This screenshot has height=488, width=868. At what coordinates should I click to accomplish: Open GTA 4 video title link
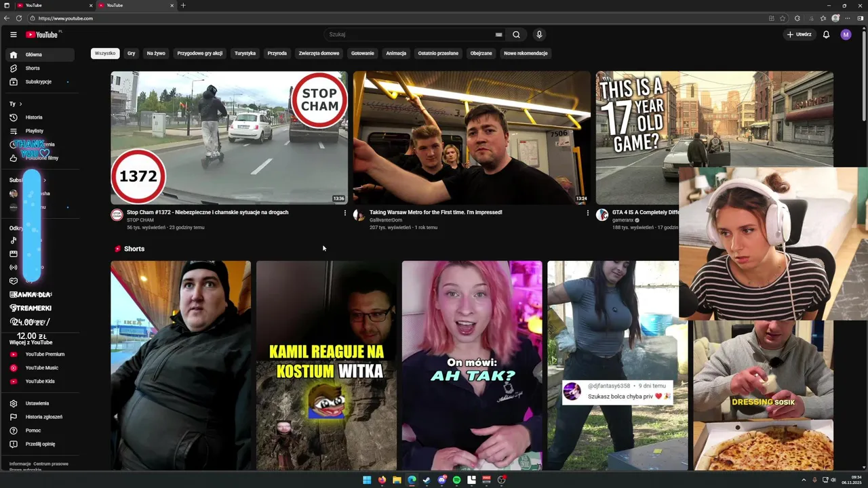(646, 212)
